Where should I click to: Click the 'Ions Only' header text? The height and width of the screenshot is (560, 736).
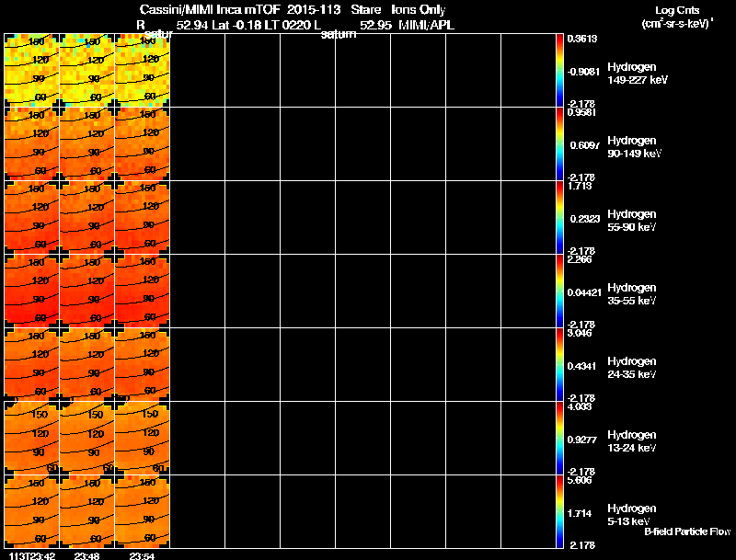click(x=419, y=9)
